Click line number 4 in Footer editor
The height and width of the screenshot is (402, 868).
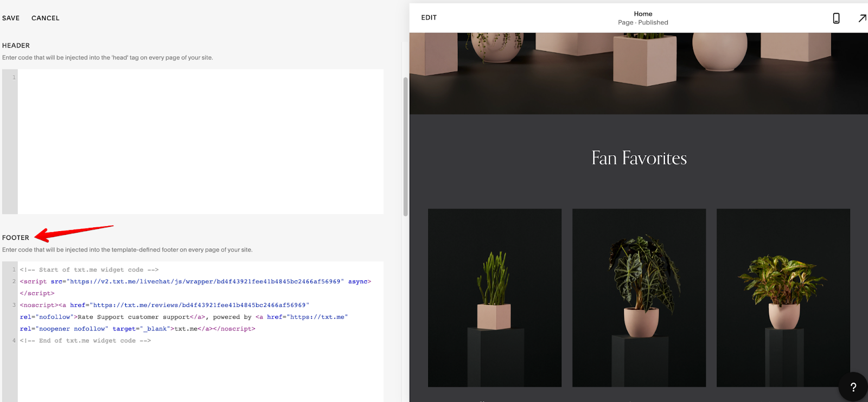click(x=14, y=341)
